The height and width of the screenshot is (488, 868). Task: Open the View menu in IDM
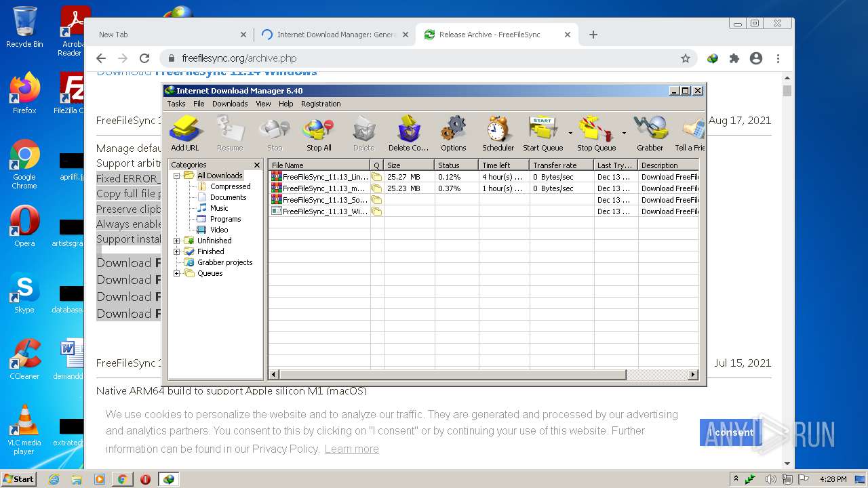tap(263, 104)
